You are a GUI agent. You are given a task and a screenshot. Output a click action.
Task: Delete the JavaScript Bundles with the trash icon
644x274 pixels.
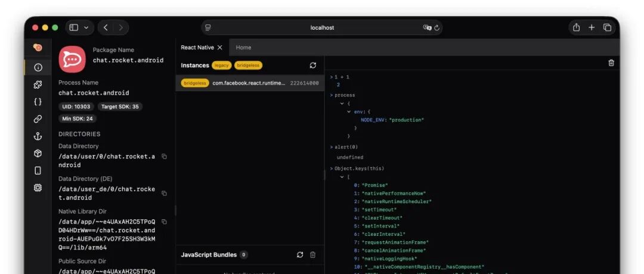click(x=312, y=255)
